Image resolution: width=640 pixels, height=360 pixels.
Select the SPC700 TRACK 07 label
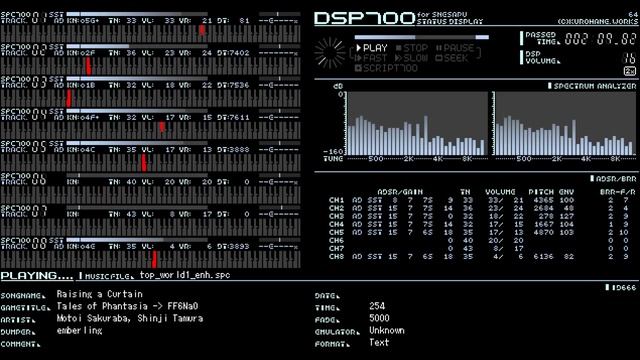(x=24, y=211)
